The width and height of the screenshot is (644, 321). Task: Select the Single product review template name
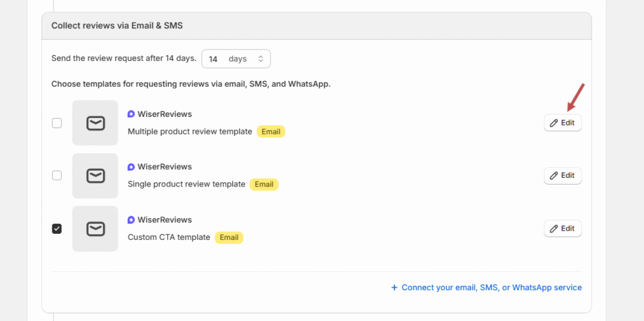pyautogui.click(x=186, y=185)
